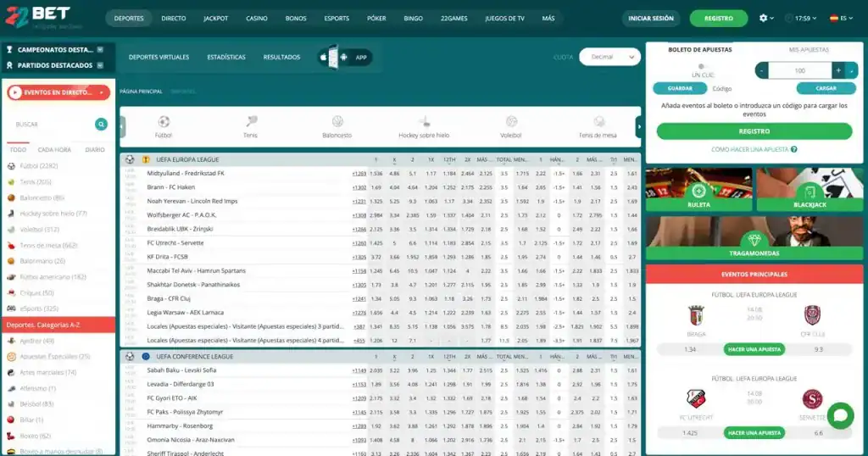Expand +1302 markets for Brann - FC Haken
Screen dimensions: 868x456
tap(359, 187)
